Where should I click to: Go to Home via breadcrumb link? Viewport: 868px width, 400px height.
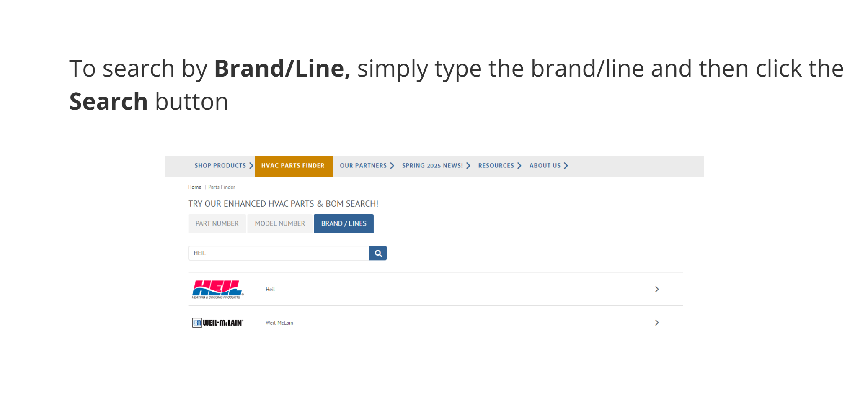pyautogui.click(x=194, y=187)
